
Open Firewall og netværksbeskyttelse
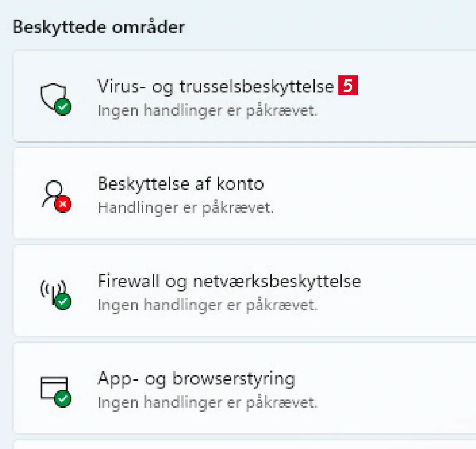[x=229, y=281]
